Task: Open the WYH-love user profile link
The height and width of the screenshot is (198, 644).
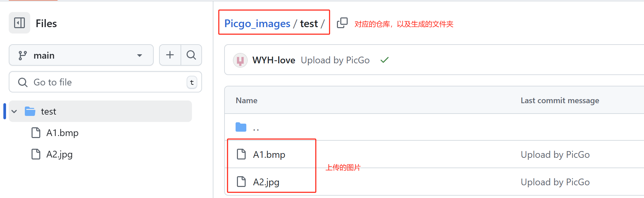Action: coord(274,60)
